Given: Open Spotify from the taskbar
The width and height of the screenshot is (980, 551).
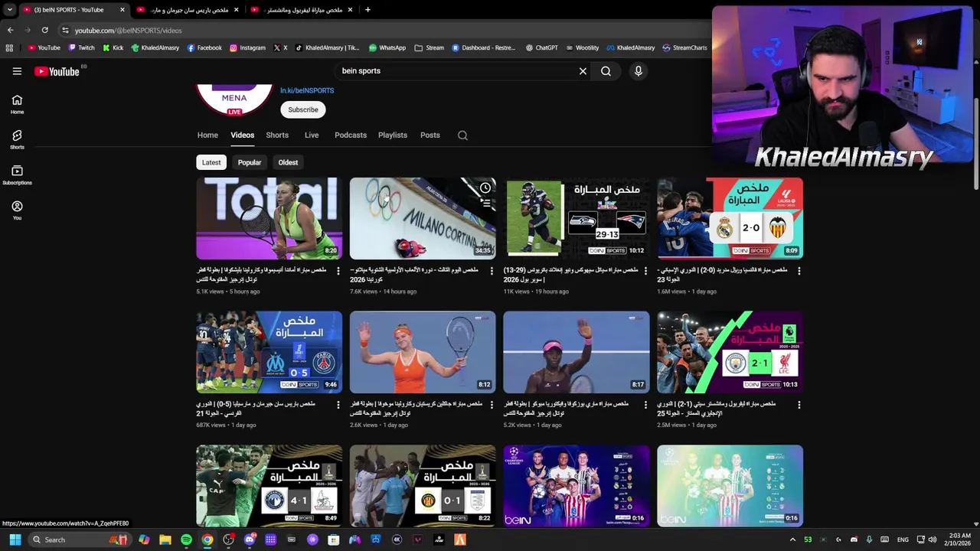Looking at the screenshot, I should 186,540.
